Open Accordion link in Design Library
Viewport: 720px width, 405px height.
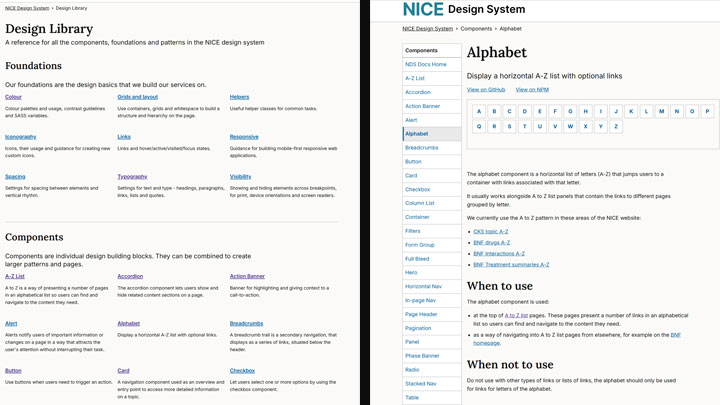click(x=130, y=276)
